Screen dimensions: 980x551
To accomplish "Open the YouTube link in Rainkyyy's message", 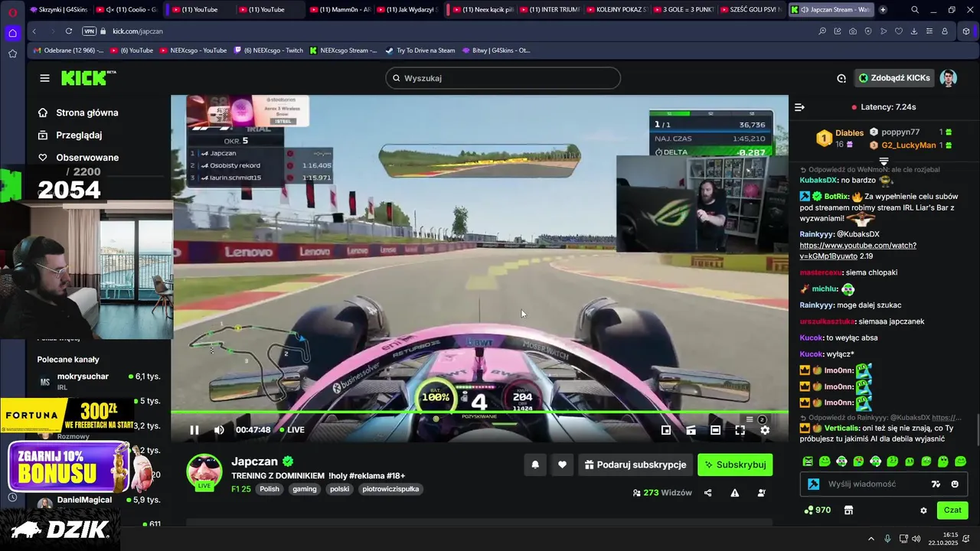I will [x=857, y=251].
